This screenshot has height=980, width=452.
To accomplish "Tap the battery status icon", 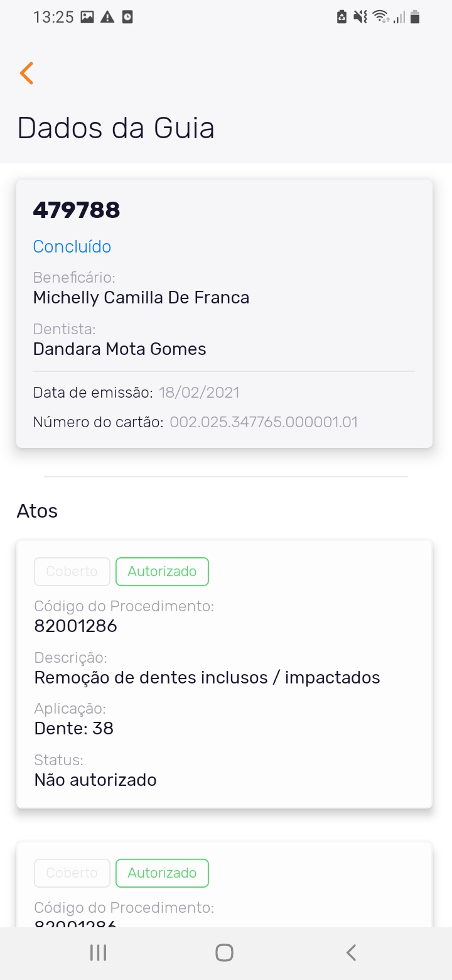I will tap(414, 17).
